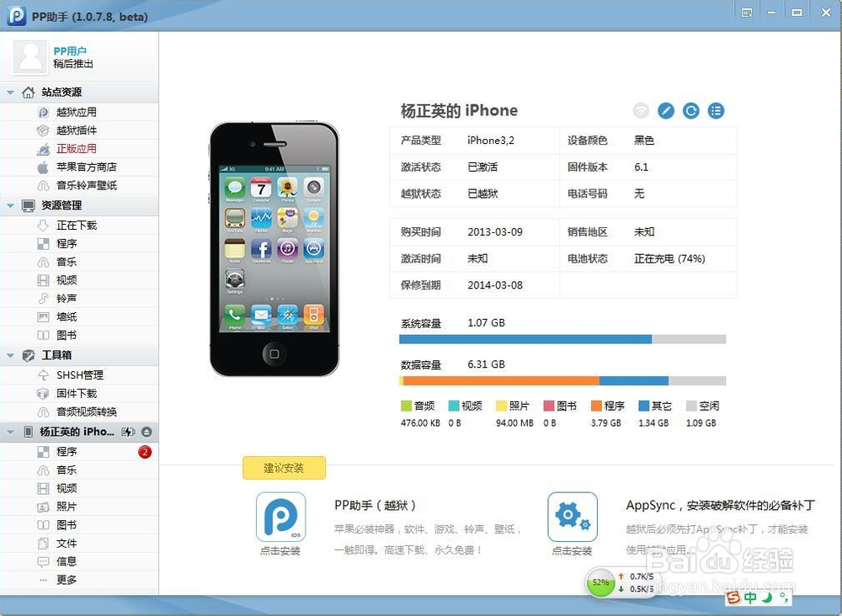Click the grayed Wi-Fi connection toggle icon

pos(642,110)
